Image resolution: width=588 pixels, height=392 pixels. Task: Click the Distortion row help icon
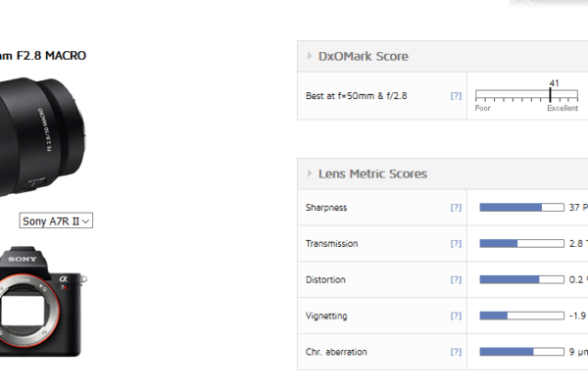pos(455,279)
